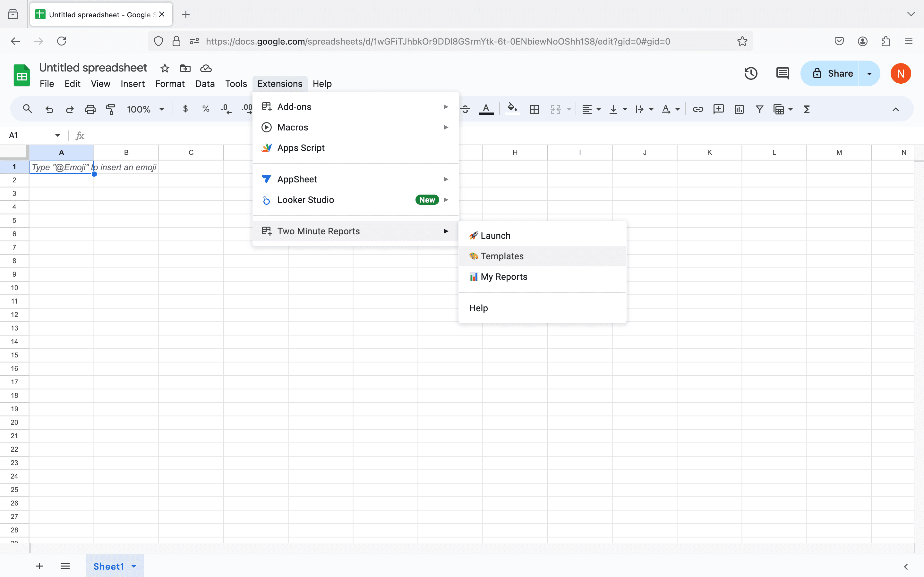The image size is (924, 577).
Task: Click the insert link icon
Action: pos(697,110)
